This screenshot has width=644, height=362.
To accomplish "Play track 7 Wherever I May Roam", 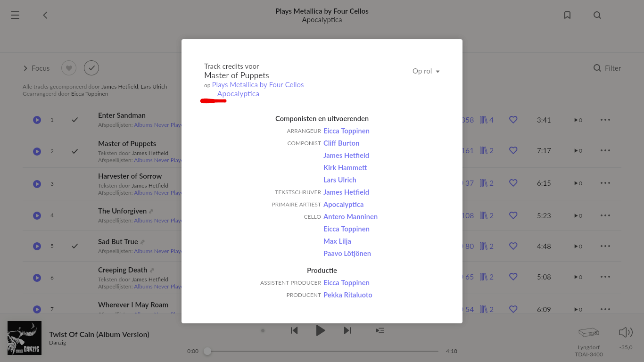I will click(x=37, y=309).
